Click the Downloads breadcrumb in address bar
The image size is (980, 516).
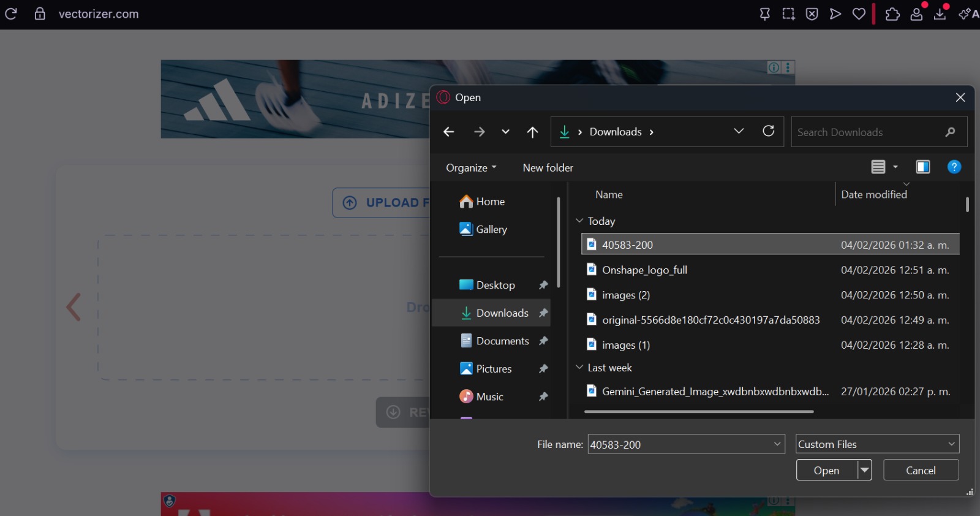pos(616,132)
